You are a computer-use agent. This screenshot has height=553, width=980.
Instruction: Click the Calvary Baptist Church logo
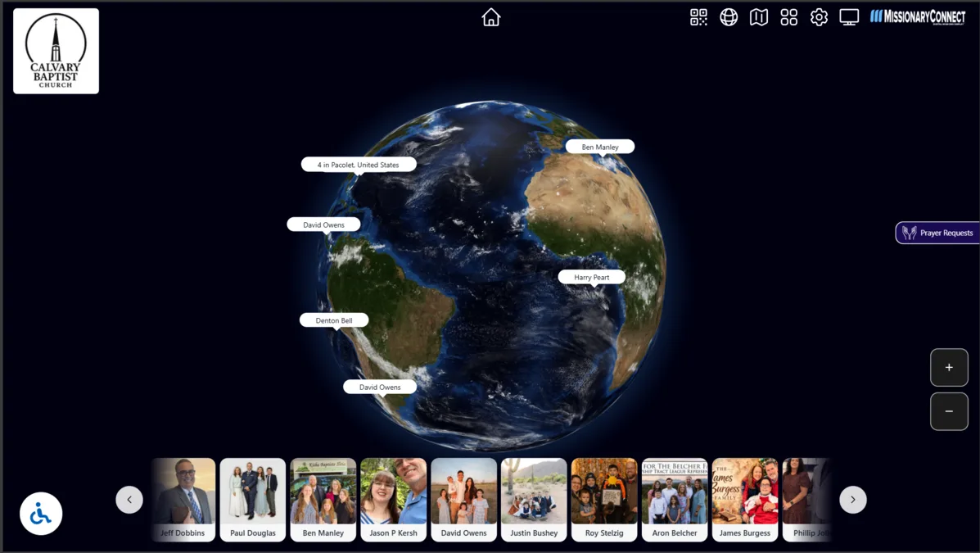click(56, 51)
